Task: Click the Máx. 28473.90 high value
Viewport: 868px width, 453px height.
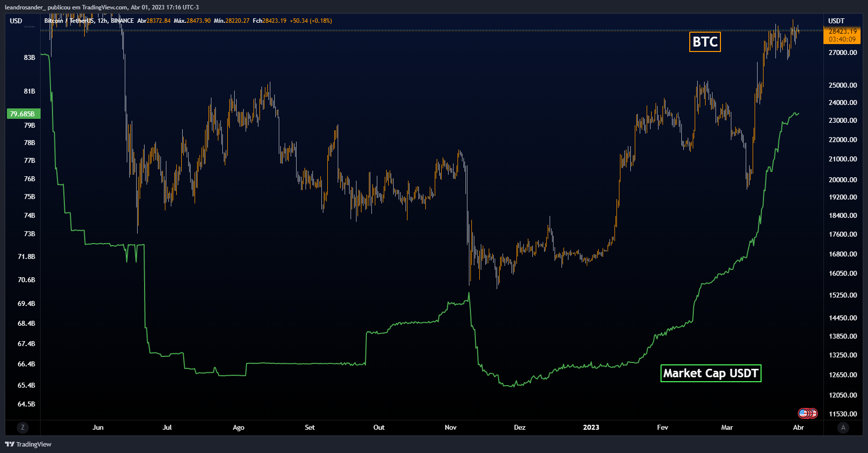Action: click(x=192, y=21)
